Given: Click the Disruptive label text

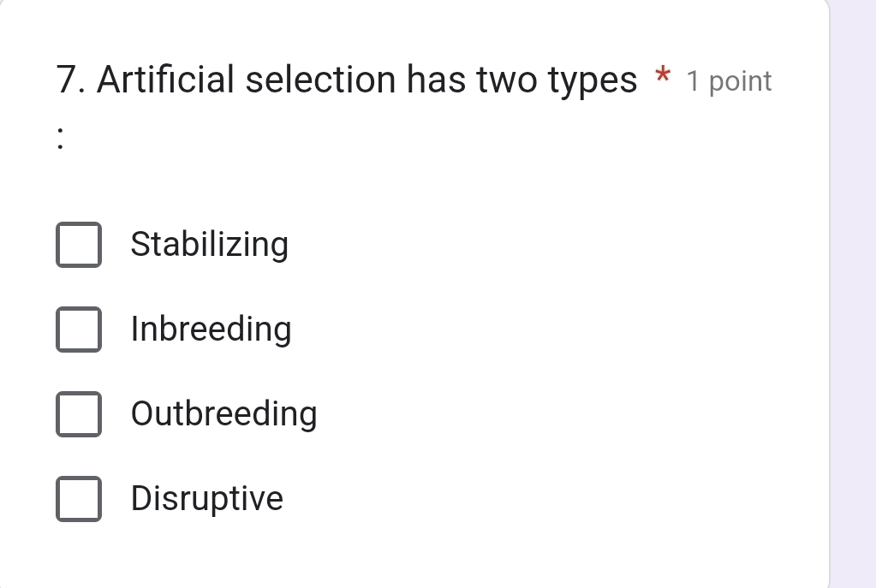Looking at the screenshot, I should [x=206, y=499].
